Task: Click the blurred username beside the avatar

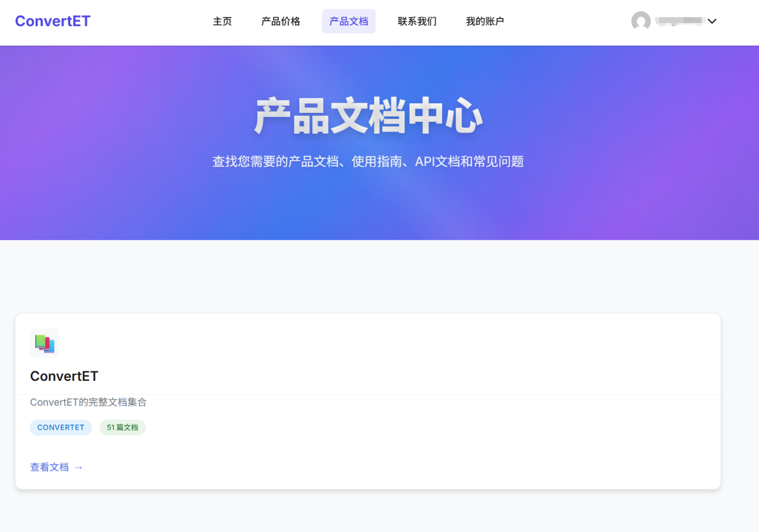Action: coord(679,21)
